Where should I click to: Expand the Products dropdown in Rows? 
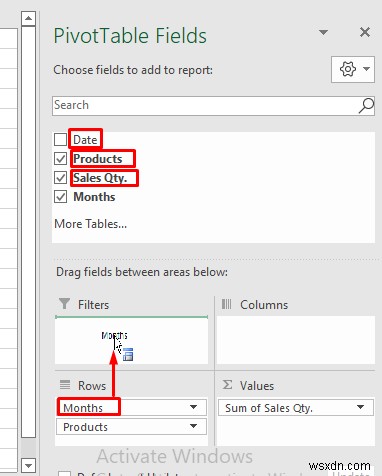tap(193, 426)
